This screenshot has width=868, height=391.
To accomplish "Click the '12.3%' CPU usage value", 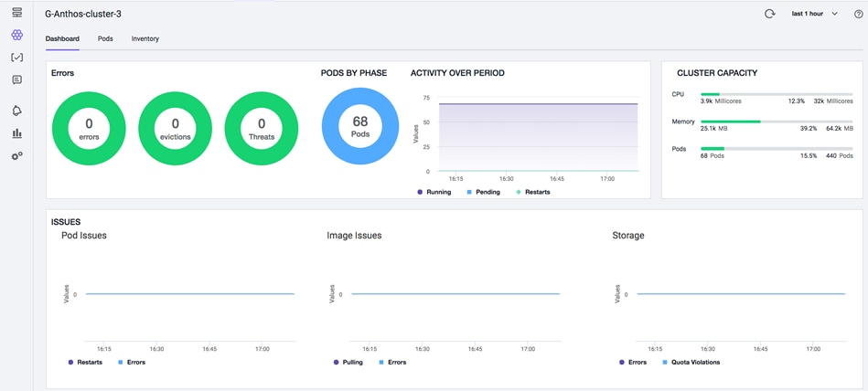I will [x=797, y=101].
